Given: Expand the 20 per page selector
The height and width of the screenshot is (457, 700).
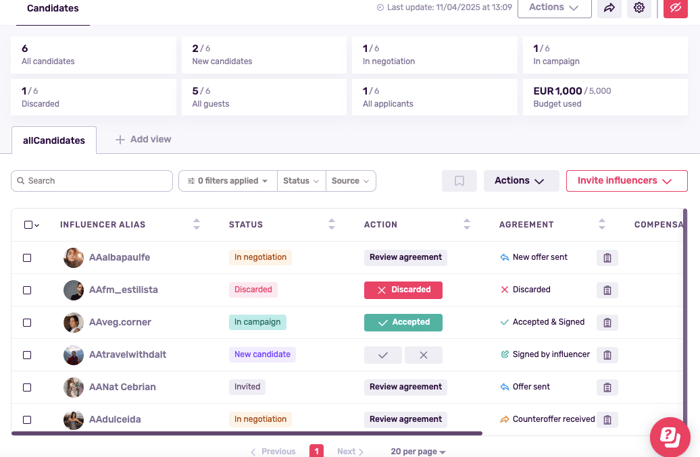Looking at the screenshot, I should click(x=418, y=452).
